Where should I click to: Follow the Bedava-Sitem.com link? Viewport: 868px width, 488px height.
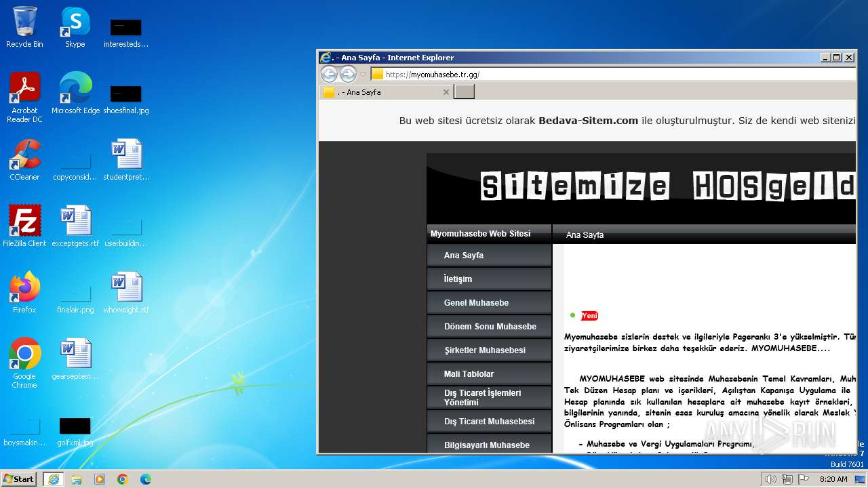588,121
